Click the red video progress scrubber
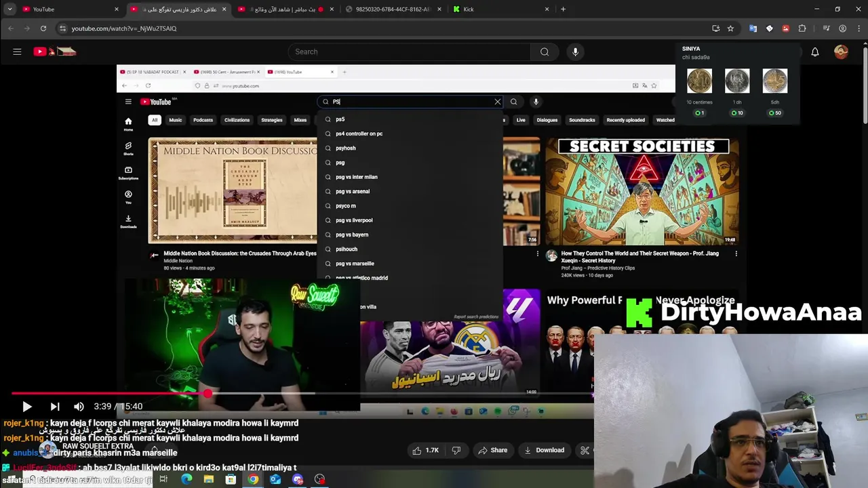Screen dimensions: 868x488 (x=208, y=393)
